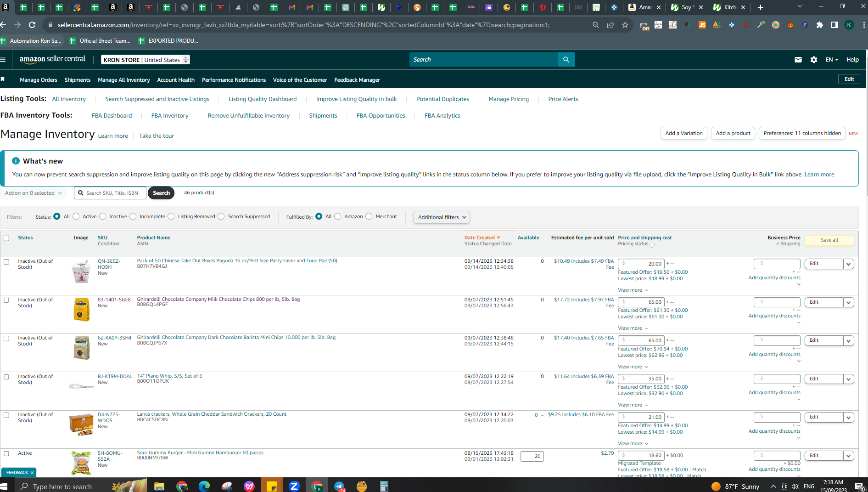Image resolution: width=868 pixels, height=492 pixels.
Task: Bookmark this page with the star icon
Action: [x=625, y=25]
